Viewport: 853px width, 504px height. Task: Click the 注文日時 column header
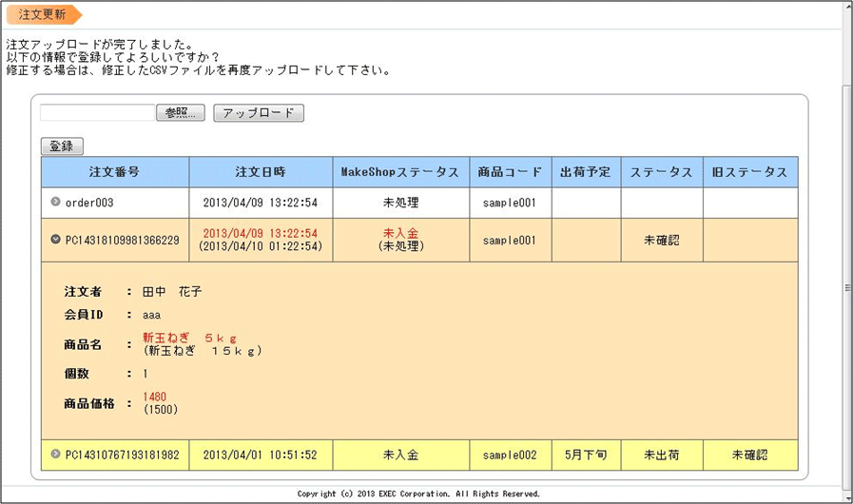[x=261, y=172]
